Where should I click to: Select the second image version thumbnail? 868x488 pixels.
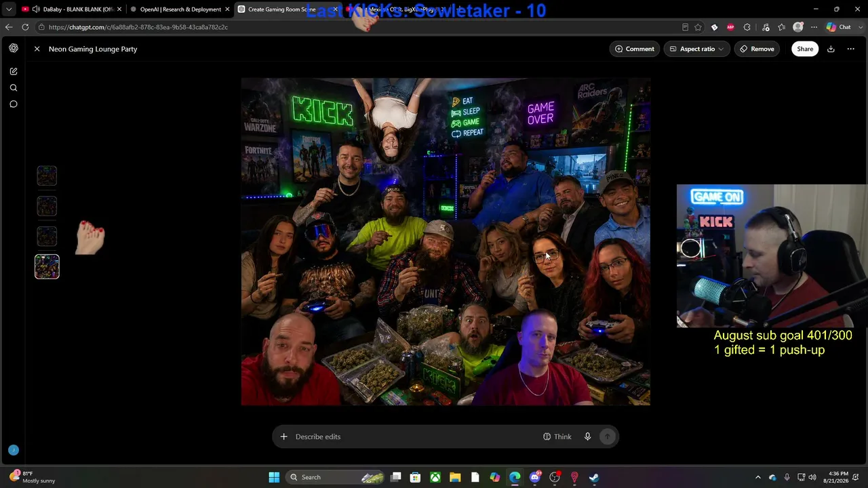tap(47, 206)
